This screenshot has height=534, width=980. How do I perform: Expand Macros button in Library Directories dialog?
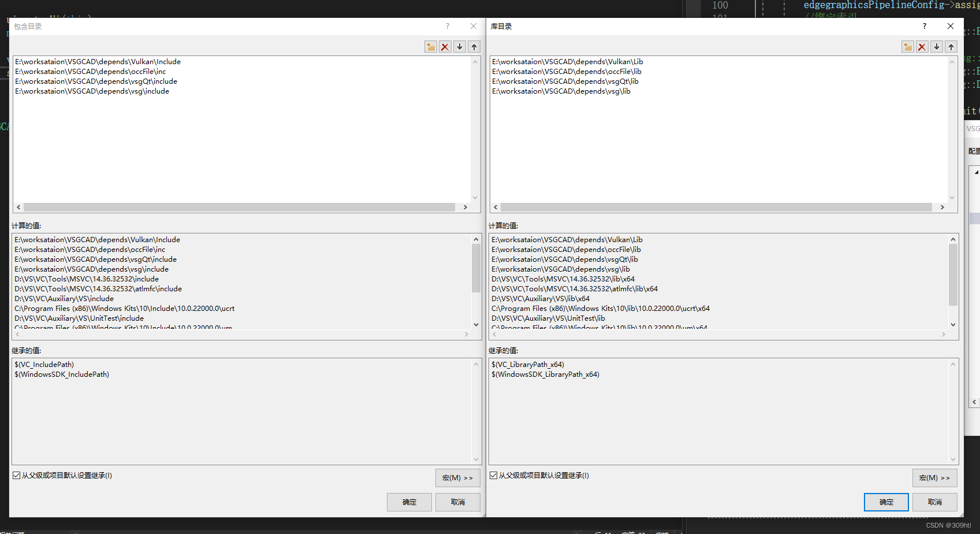point(935,478)
